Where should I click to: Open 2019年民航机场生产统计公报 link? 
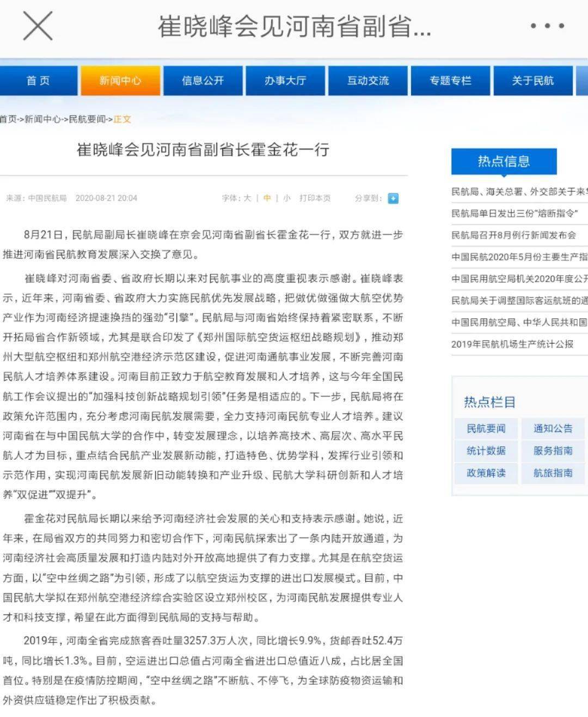click(x=512, y=344)
